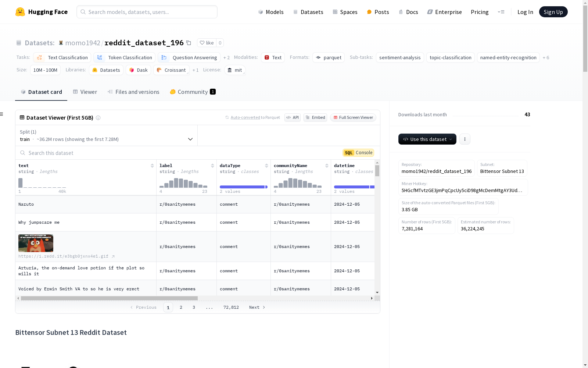Switch to the Dataset card tab

pos(41,92)
